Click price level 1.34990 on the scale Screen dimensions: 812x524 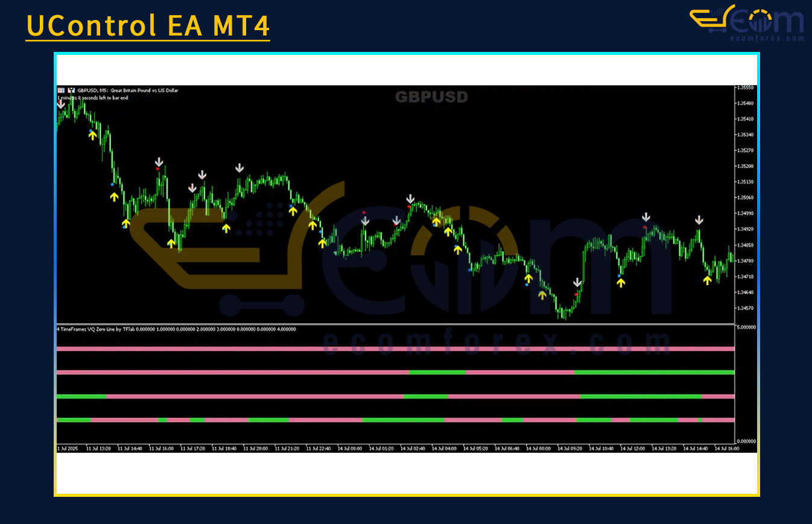click(747, 213)
